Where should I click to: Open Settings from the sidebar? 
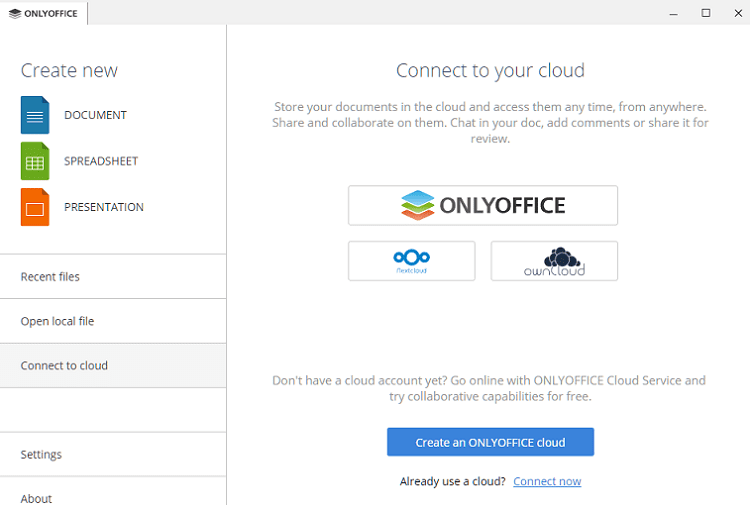[x=113, y=455]
